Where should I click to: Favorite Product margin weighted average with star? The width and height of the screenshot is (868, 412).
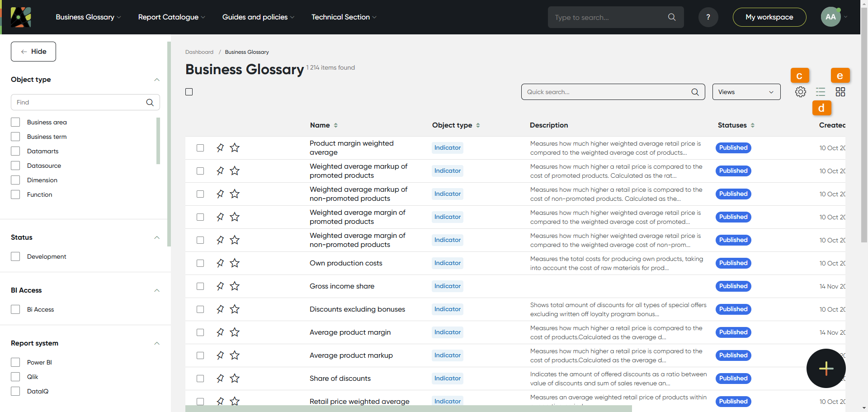pyautogui.click(x=235, y=148)
